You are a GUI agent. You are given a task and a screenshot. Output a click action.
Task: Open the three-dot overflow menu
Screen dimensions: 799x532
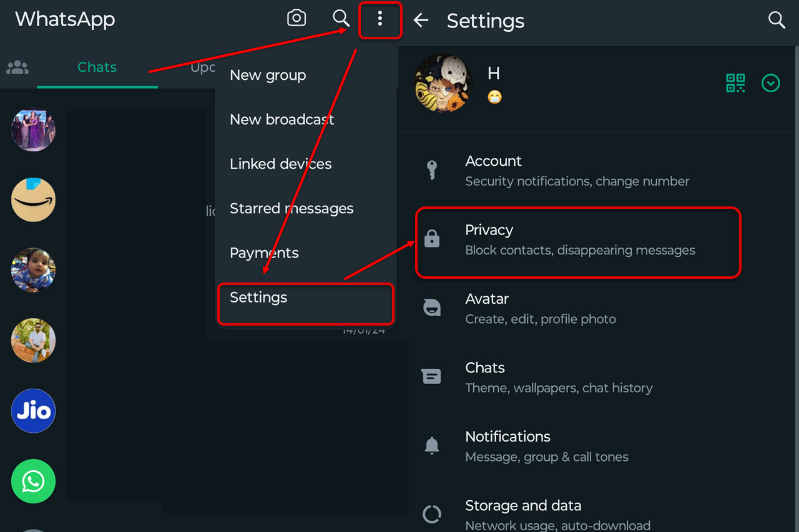[x=380, y=19]
